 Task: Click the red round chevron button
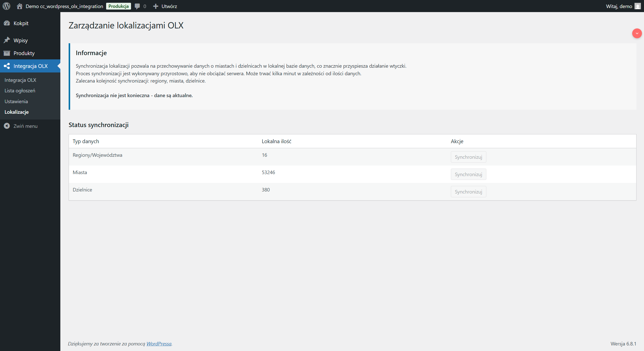tap(637, 33)
